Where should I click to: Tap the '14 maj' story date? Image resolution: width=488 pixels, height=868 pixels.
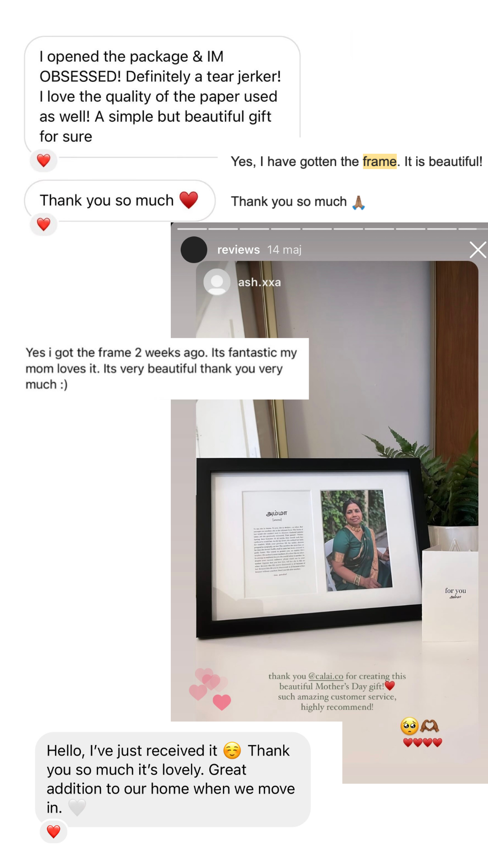tap(284, 250)
